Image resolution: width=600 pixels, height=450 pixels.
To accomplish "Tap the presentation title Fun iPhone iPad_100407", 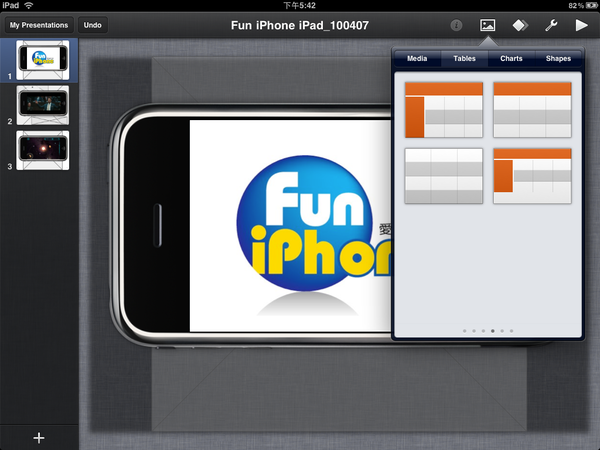I will pos(300,25).
